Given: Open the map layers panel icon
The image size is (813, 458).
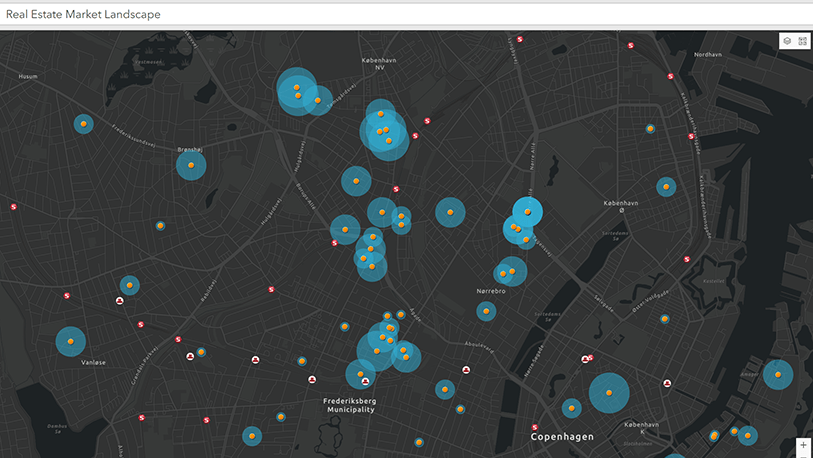Looking at the screenshot, I should (x=787, y=41).
